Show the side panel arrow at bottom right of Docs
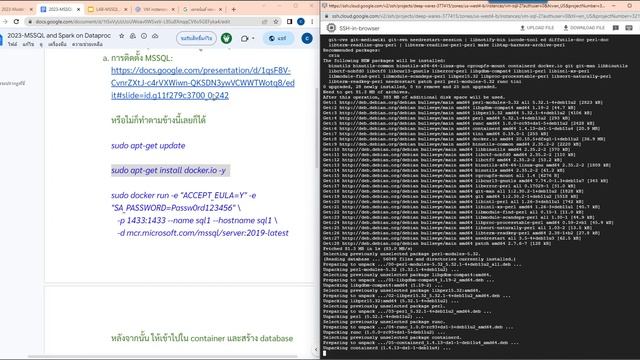Screen dimensions: 640x360 pos(316,349)
